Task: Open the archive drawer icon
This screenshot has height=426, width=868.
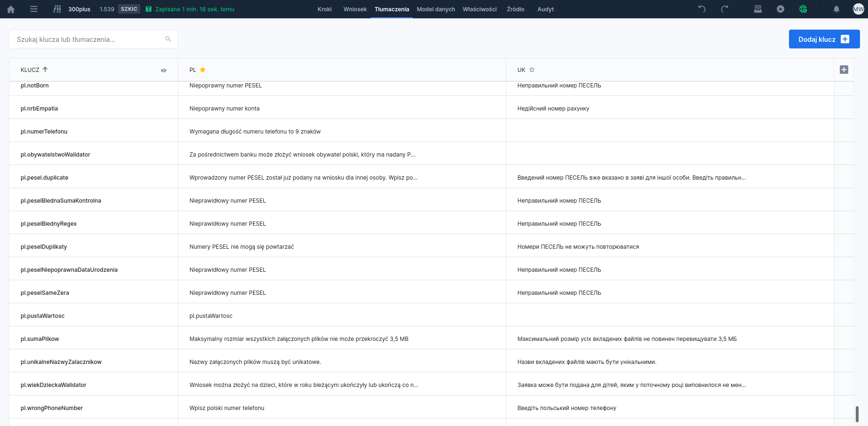Action: (758, 9)
